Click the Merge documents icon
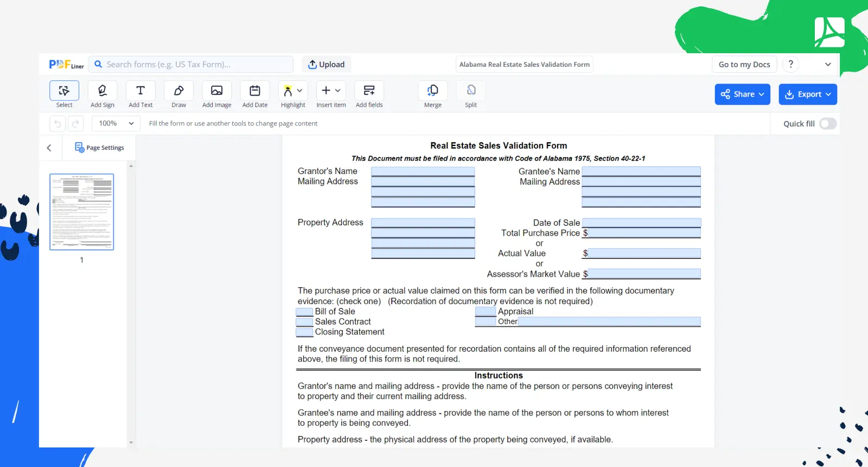The height and width of the screenshot is (467, 868). point(432,91)
